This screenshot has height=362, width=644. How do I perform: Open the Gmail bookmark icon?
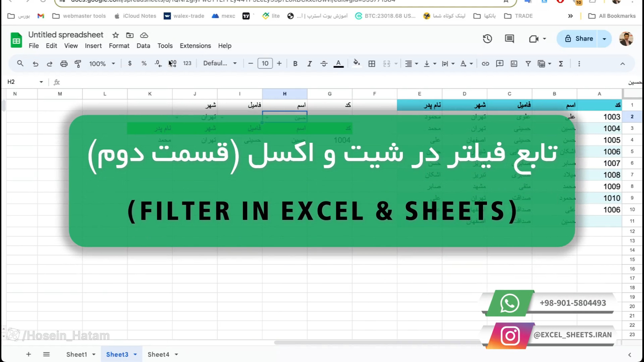coord(41,16)
